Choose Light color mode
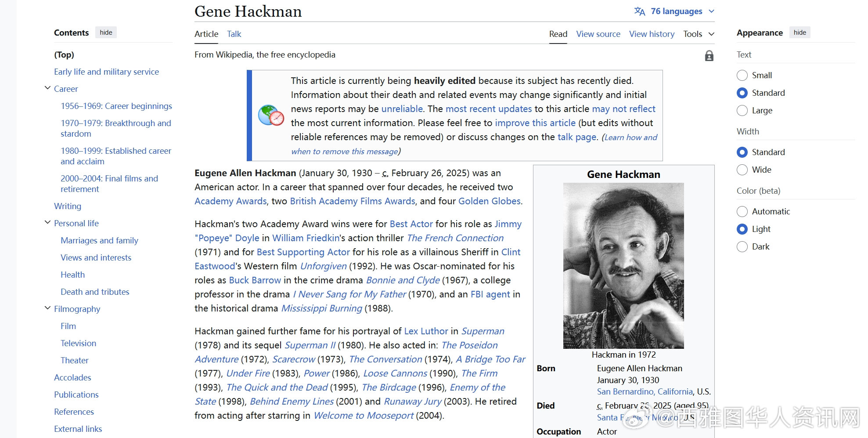Viewport: 868px width, 438px height. [742, 229]
